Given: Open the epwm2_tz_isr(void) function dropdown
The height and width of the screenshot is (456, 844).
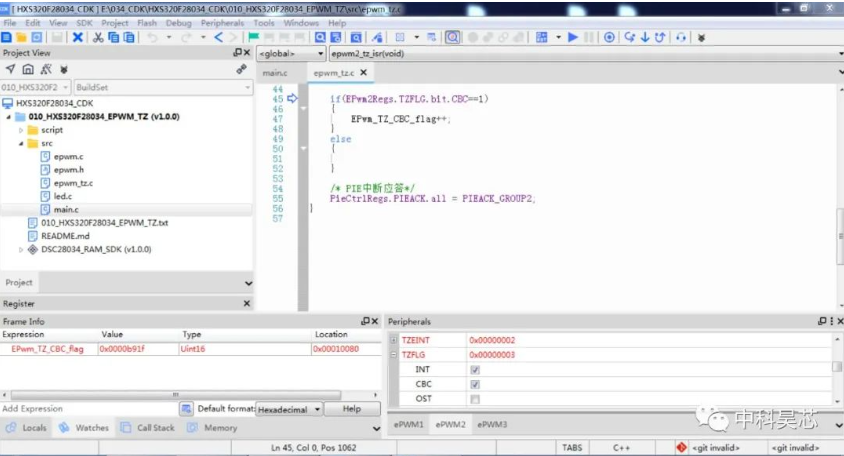Looking at the screenshot, I should point(587,53).
